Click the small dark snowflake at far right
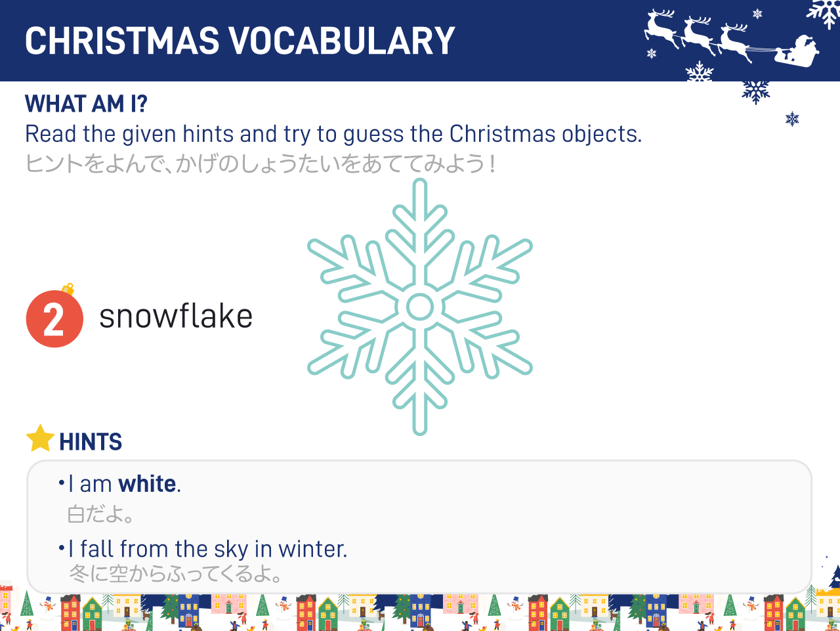The width and height of the screenshot is (840, 631). pyautogui.click(x=792, y=119)
